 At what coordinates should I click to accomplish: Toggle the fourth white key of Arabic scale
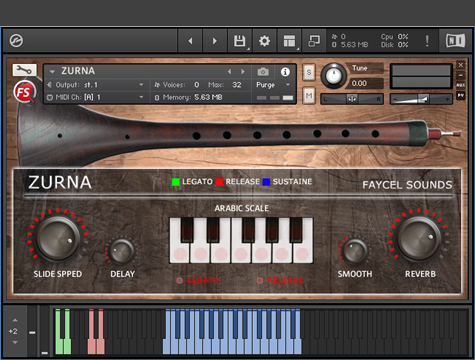[x=241, y=254]
